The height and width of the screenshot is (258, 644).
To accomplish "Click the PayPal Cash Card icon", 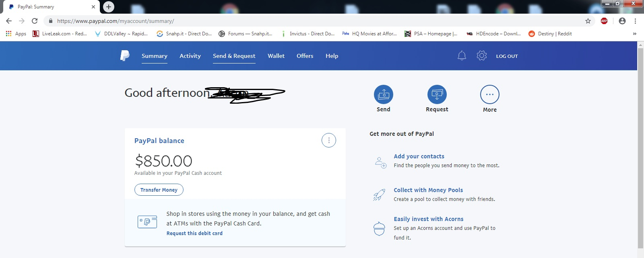I will tap(147, 221).
